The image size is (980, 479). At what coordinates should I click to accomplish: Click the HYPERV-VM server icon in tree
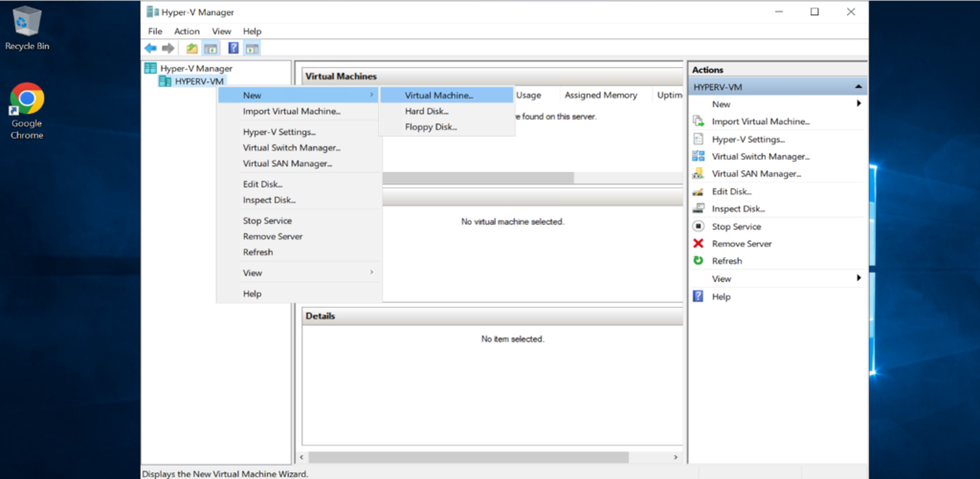tap(165, 81)
